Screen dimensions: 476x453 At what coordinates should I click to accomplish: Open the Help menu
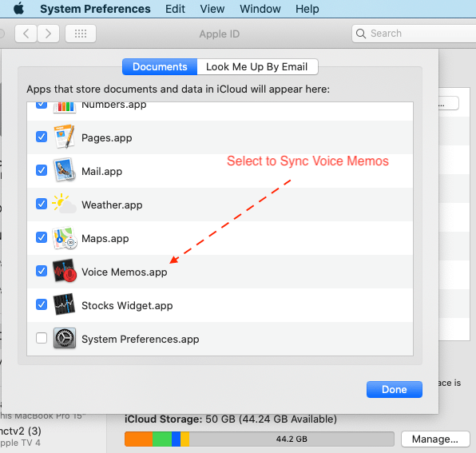click(x=307, y=9)
